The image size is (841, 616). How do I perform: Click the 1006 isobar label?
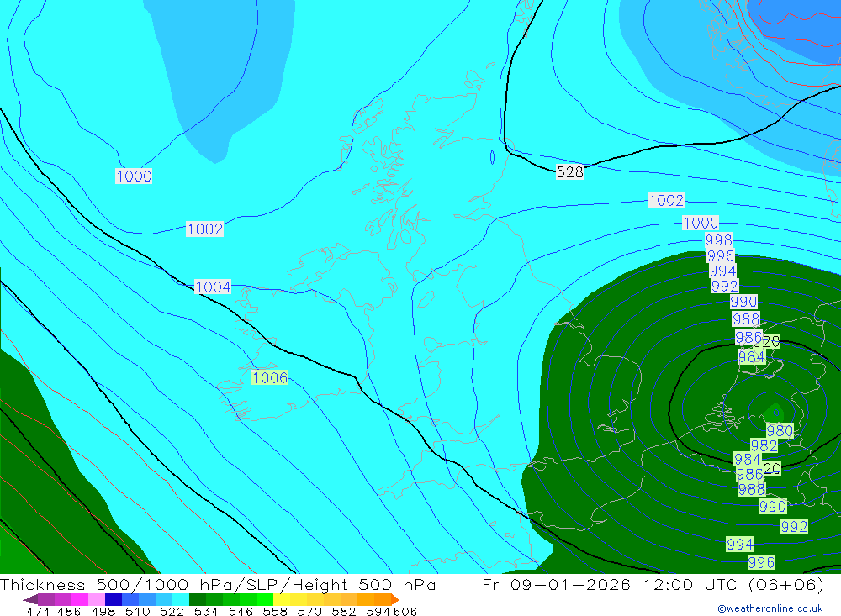(270, 377)
